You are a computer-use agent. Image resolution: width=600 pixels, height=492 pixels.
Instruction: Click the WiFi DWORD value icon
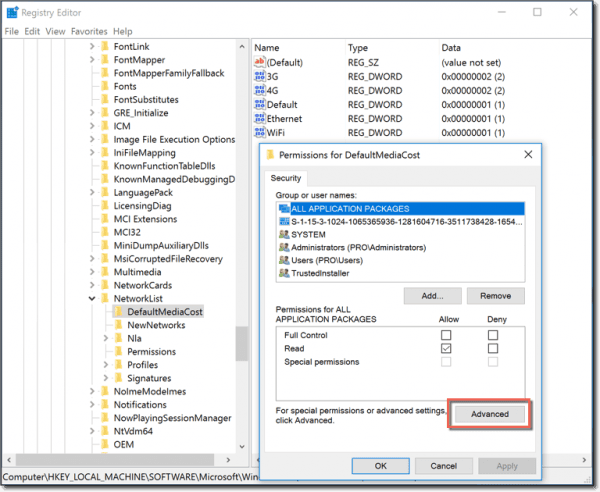[259, 132]
